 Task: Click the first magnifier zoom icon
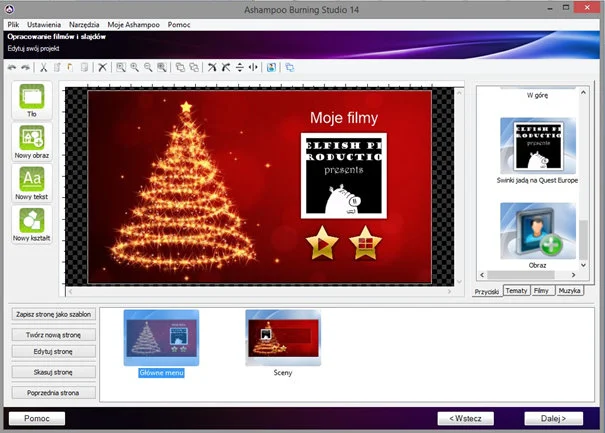pos(120,67)
